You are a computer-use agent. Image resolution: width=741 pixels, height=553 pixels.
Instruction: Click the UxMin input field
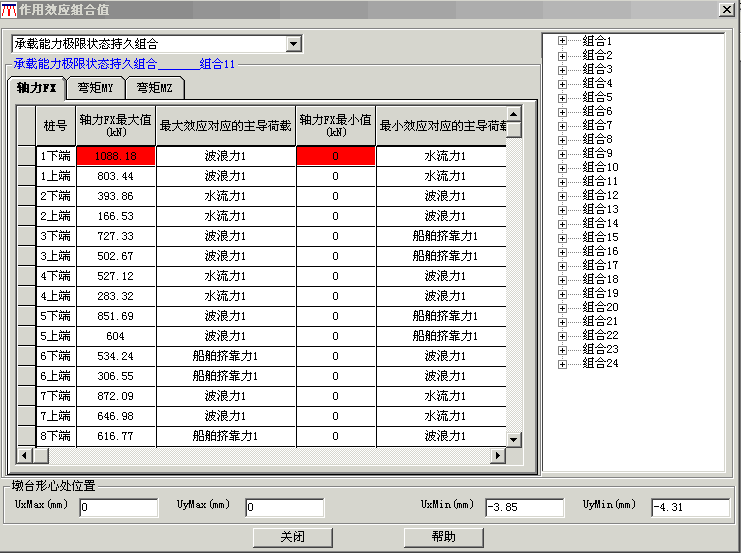pos(523,508)
